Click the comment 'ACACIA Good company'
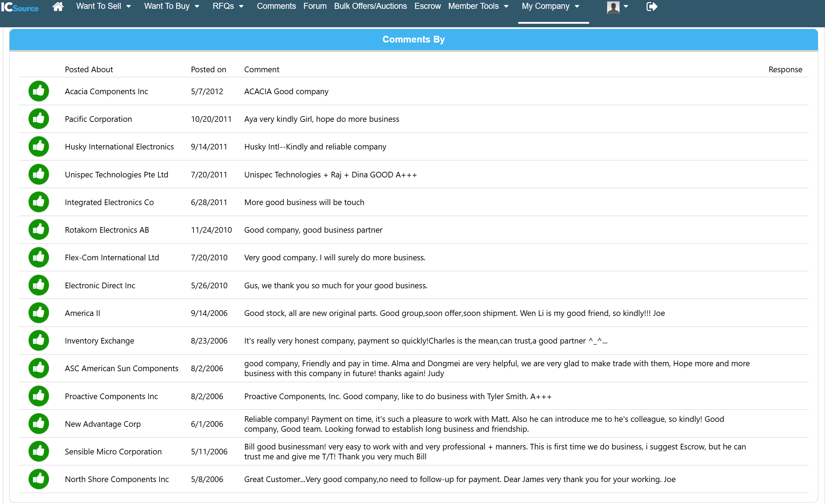825x504 pixels. pyautogui.click(x=286, y=91)
